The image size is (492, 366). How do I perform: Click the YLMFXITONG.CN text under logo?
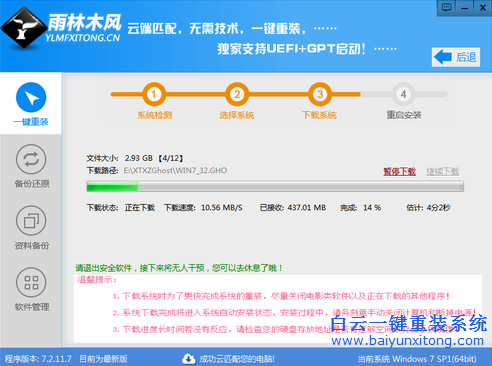coord(83,38)
